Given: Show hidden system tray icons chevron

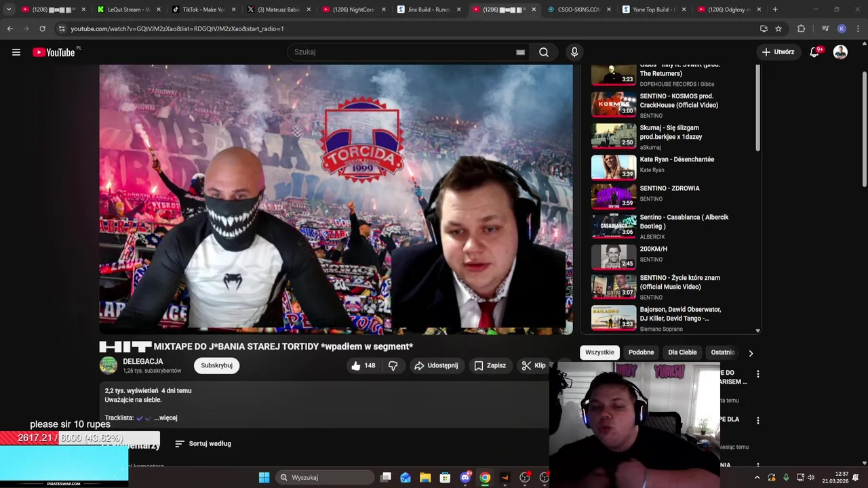Looking at the screenshot, I should (x=757, y=477).
